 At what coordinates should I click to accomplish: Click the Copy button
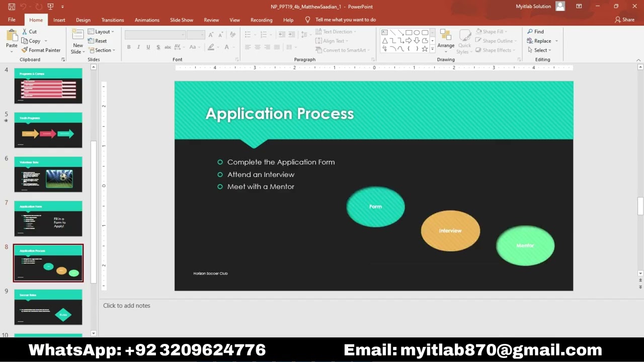point(31,41)
